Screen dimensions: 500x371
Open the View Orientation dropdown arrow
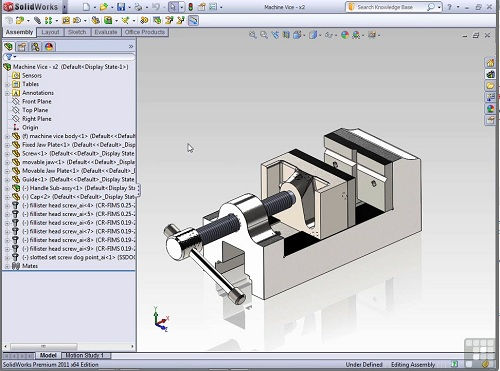point(305,35)
